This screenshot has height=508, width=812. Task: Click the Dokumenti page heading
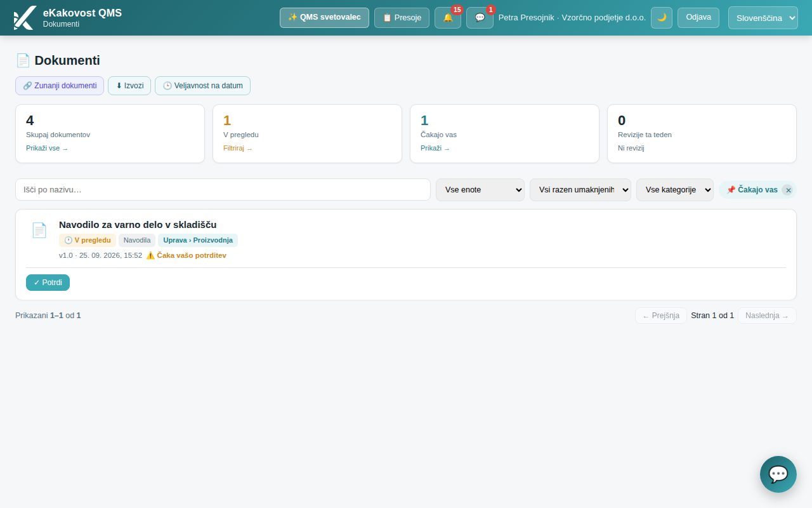(x=58, y=60)
